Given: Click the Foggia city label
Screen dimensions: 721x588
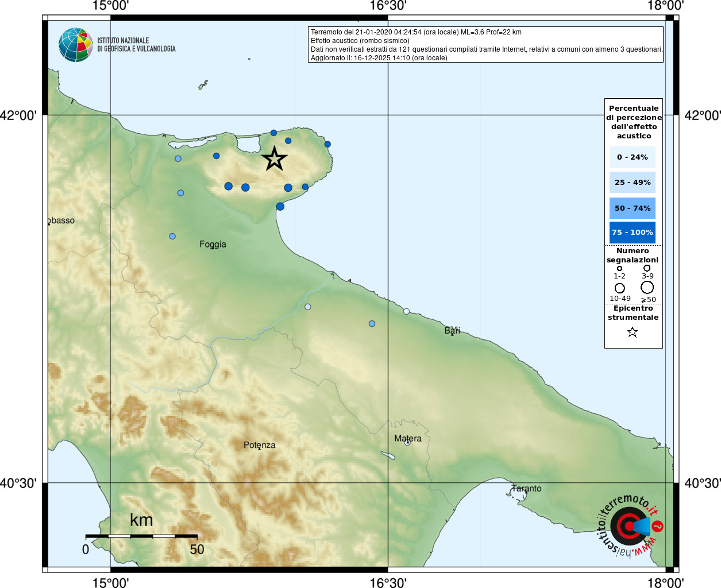Looking at the screenshot, I should coord(213,244).
